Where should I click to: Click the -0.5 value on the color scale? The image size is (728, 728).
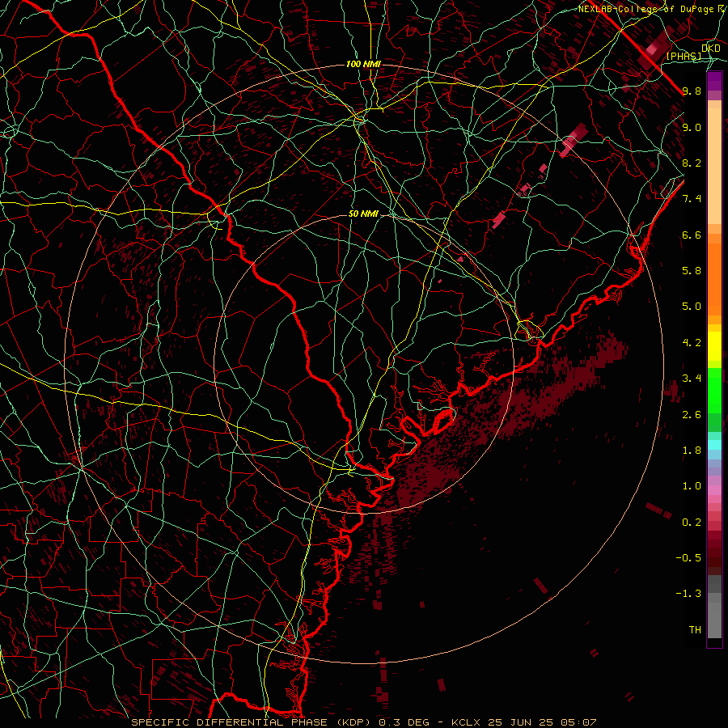[688, 558]
